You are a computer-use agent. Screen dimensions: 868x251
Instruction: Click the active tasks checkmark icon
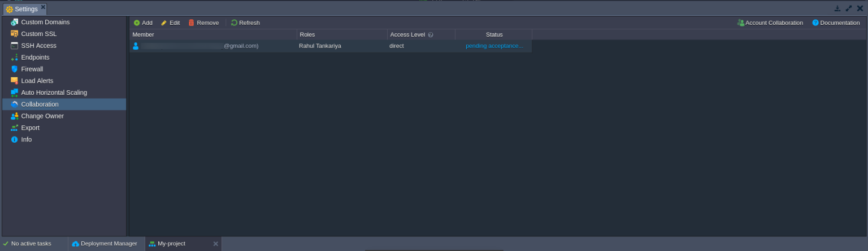pos(6,244)
